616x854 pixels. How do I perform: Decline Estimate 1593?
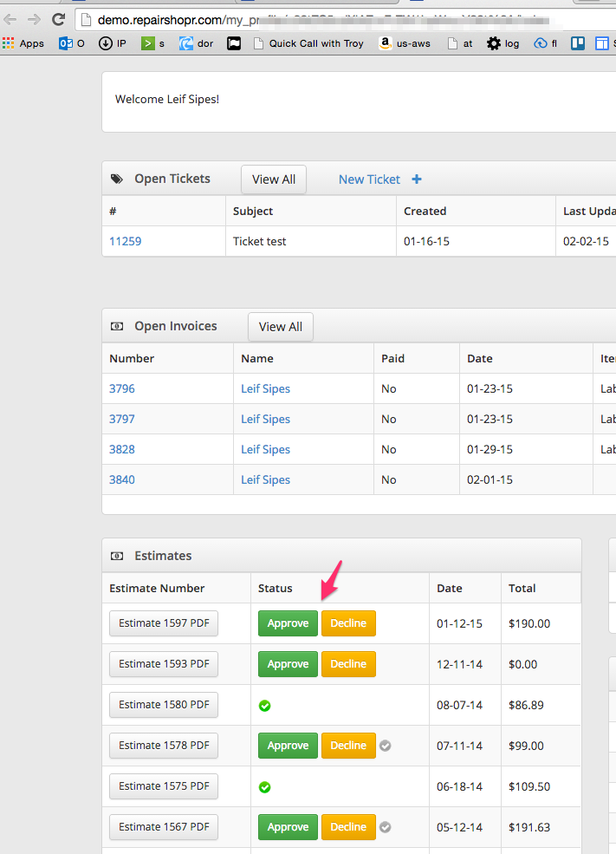[348, 664]
